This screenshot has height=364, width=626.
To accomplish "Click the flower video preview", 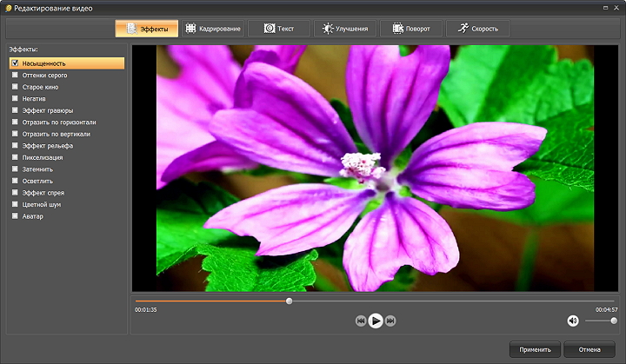I will [x=375, y=168].
